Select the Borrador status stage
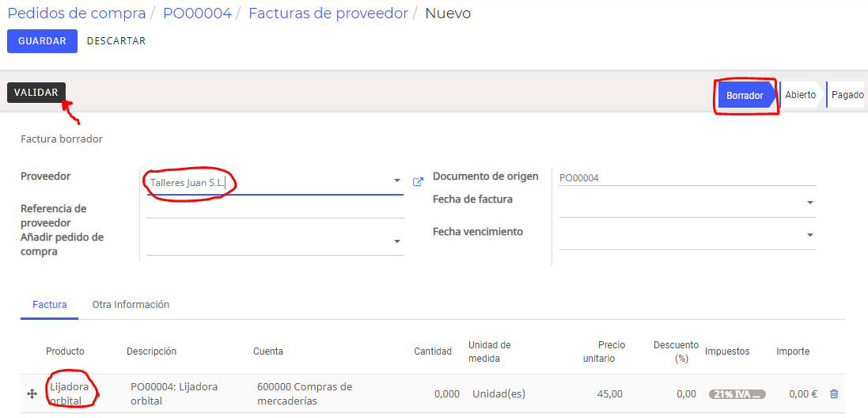This screenshot has width=868, height=418. 745,95
